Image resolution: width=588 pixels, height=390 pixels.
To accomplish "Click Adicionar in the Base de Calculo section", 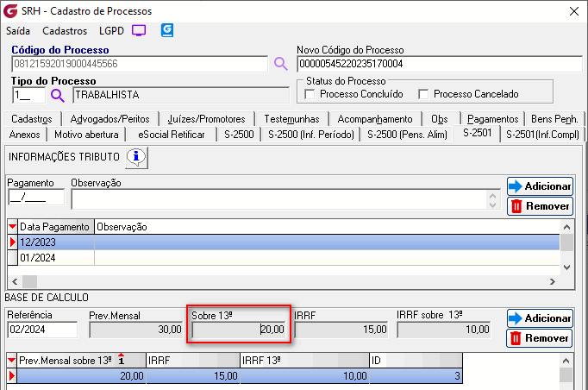I will pos(540,318).
